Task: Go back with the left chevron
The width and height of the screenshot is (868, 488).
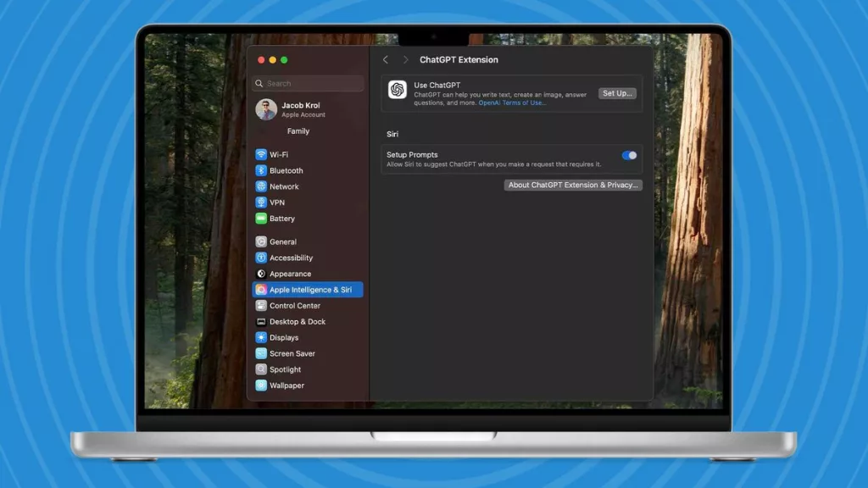Action: click(x=386, y=60)
